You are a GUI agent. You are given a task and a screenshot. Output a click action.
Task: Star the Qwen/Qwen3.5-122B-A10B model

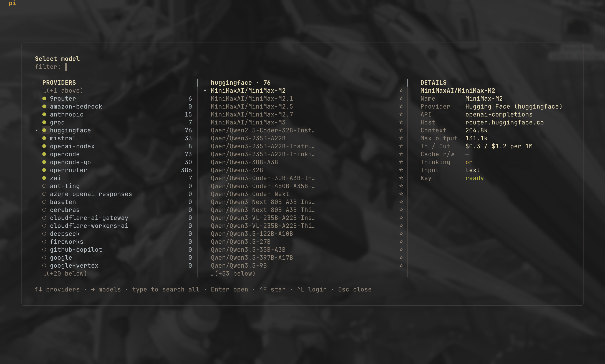click(401, 234)
